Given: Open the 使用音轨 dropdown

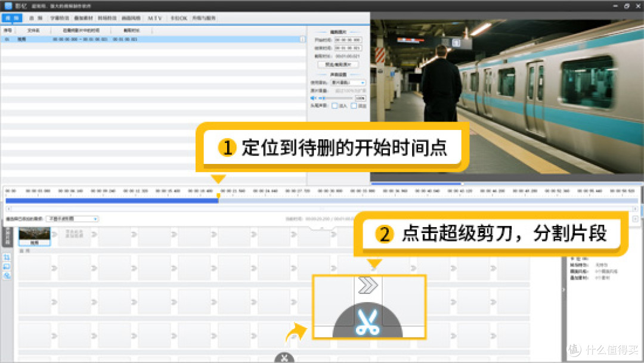Looking at the screenshot, I should coord(348,82).
